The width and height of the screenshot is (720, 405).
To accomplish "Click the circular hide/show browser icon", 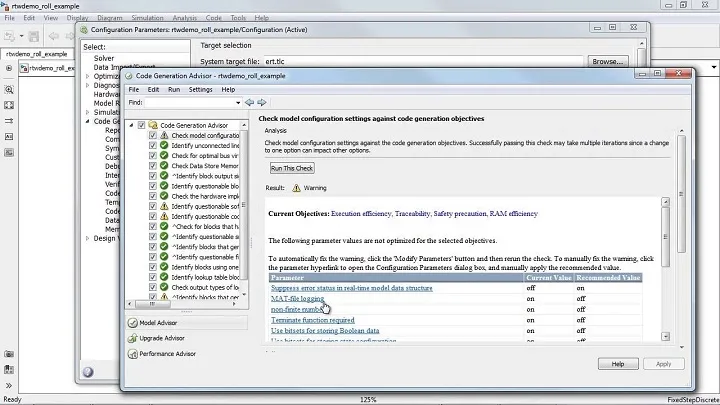I will pos(9,68).
